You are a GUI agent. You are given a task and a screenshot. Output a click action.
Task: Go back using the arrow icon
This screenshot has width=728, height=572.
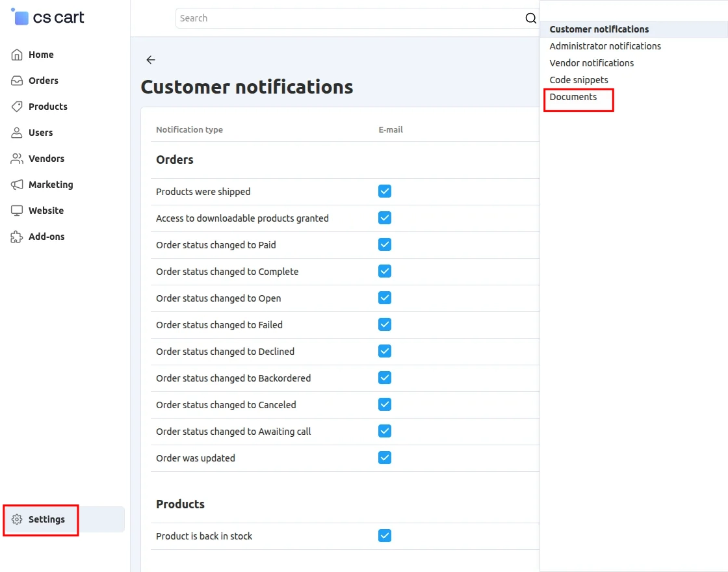pyautogui.click(x=150, y=60)
